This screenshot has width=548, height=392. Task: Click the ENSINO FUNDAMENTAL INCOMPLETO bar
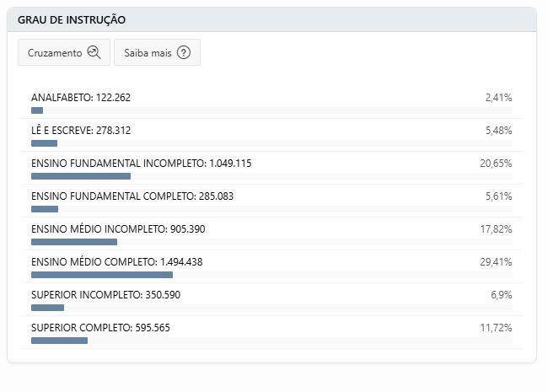pyautogui.click(x=272, y=176)
